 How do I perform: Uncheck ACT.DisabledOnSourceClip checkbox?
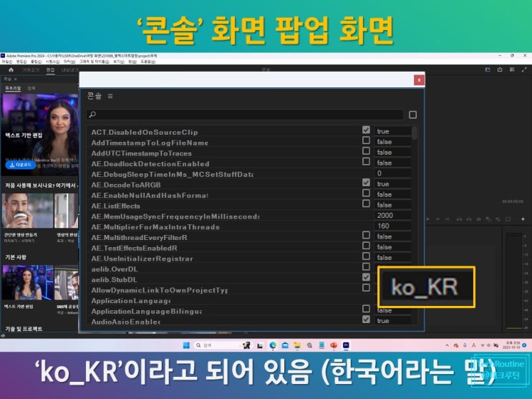coord(366,130)
